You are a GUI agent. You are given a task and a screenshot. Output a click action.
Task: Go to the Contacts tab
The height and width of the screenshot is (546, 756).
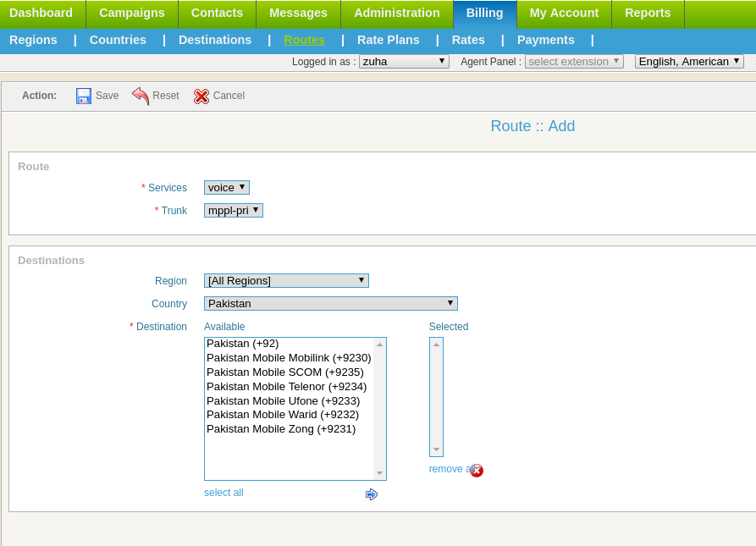coord(217,13)
